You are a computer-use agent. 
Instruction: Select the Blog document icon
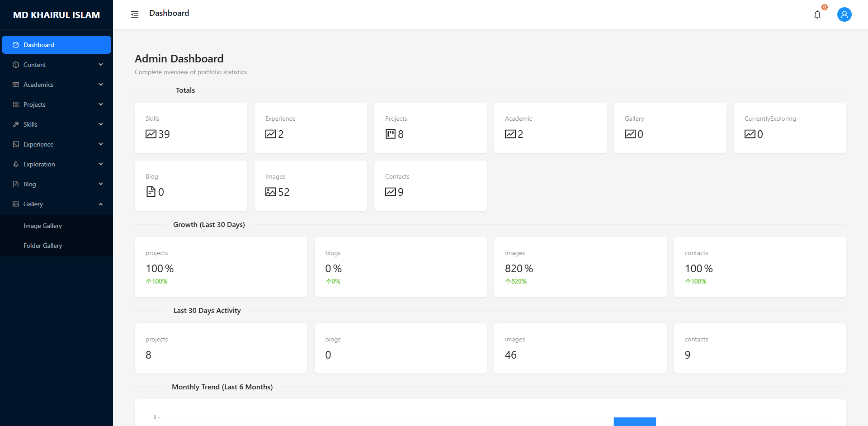click(x=16, y=184)
